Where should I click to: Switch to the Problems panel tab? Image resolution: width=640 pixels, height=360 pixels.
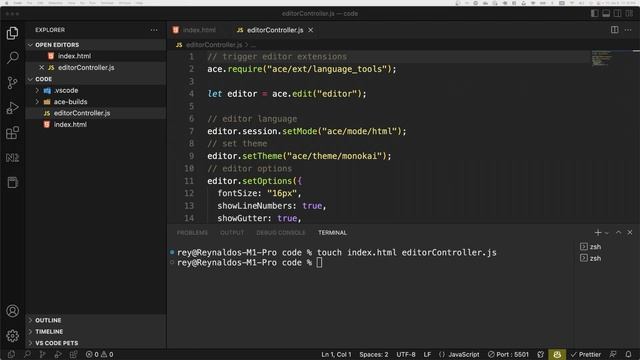pos(192,233)
